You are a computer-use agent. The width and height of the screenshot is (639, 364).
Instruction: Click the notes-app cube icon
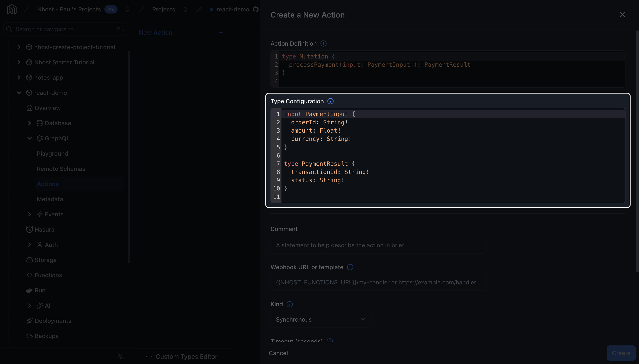[x=29, y=77]
